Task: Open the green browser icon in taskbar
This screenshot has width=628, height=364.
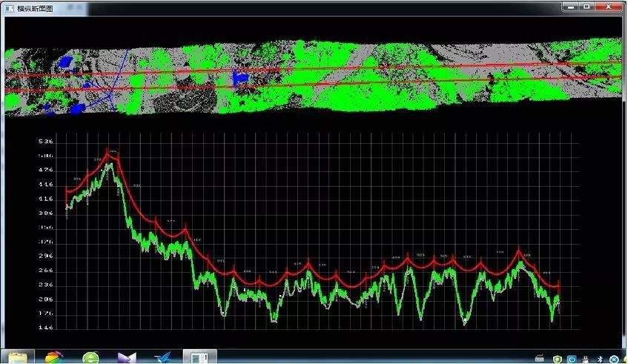Action: pos(91,357)
